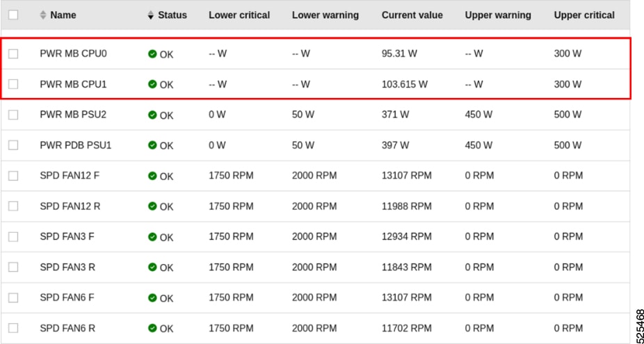Select the PWR PDB PSU1 checkbox

coord(13,145)
